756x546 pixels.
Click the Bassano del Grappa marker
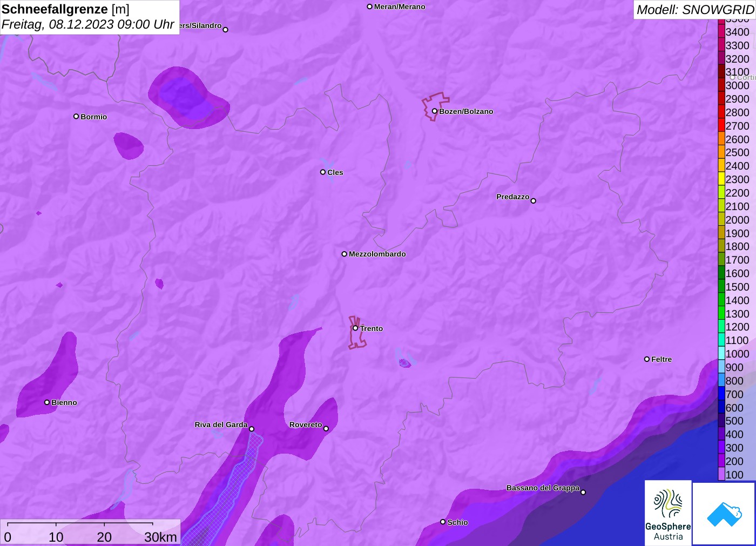click(x=583, y=492)
